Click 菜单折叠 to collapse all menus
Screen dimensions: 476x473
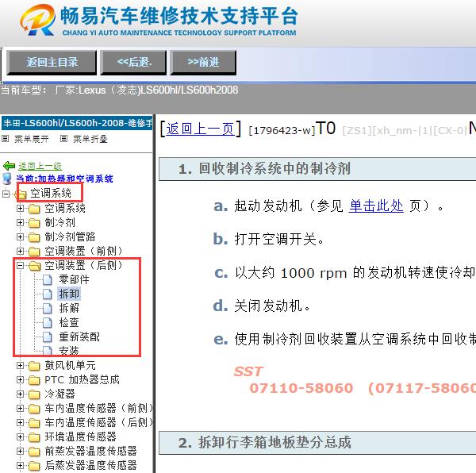pos(90,139)
